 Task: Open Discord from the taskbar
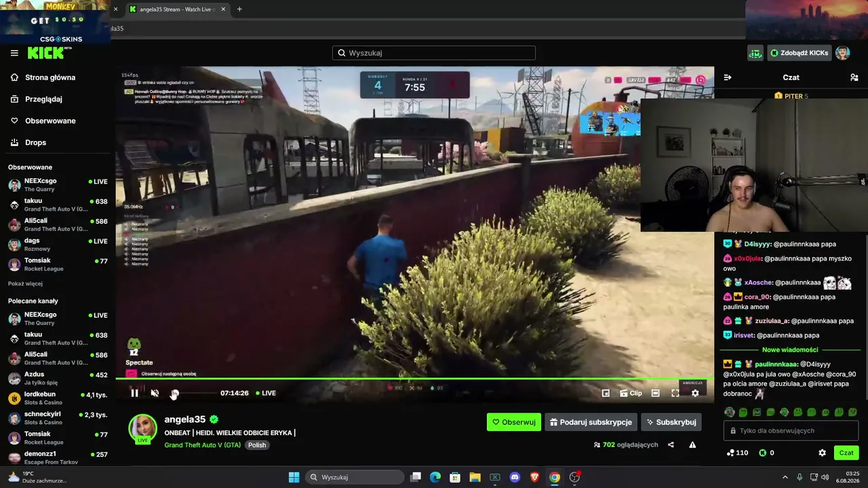pos(515,477)
